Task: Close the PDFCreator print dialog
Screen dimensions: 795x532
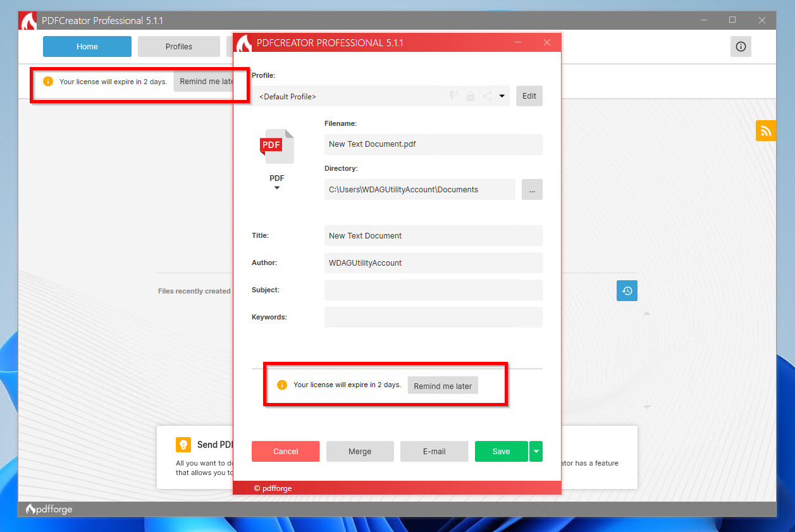Action: click(x=547, y=43)
